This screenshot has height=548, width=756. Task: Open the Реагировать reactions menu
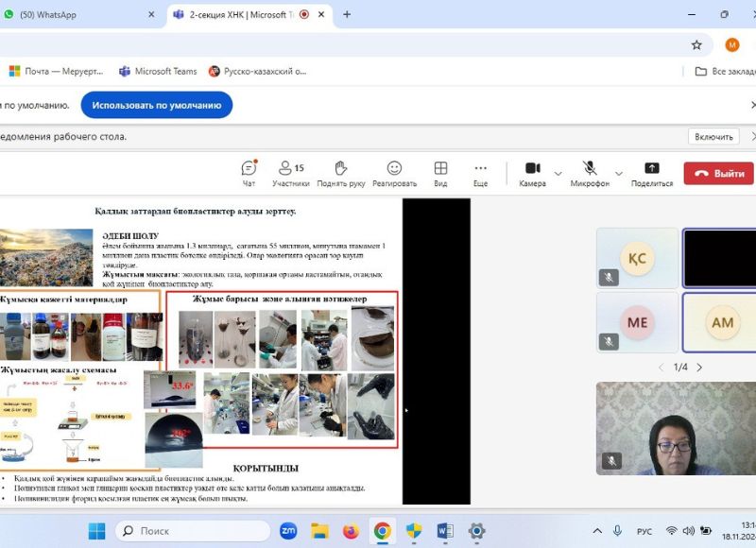click(x=394, y=173)
